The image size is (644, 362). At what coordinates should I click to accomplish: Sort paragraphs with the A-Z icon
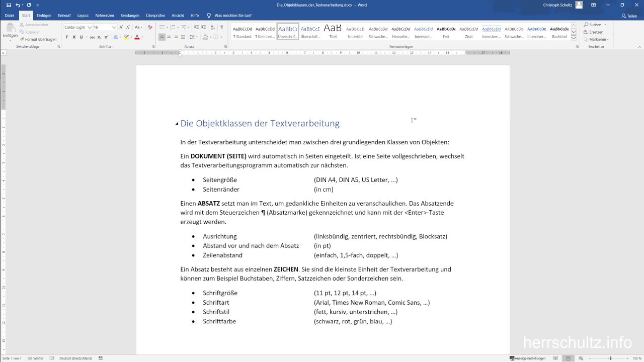point(213,27)
